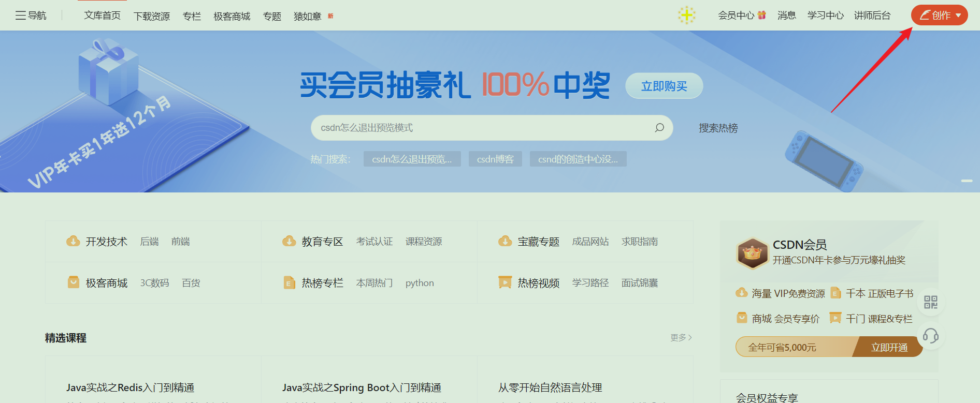This screenshot has width=980, height=403.
Task: Go to 文库首页 tab
Action: click(103, 16)
